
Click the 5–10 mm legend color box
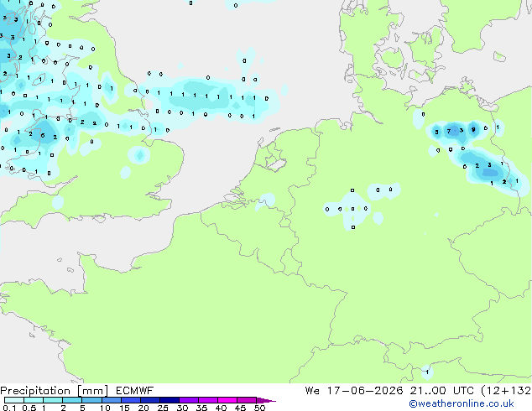91,400
